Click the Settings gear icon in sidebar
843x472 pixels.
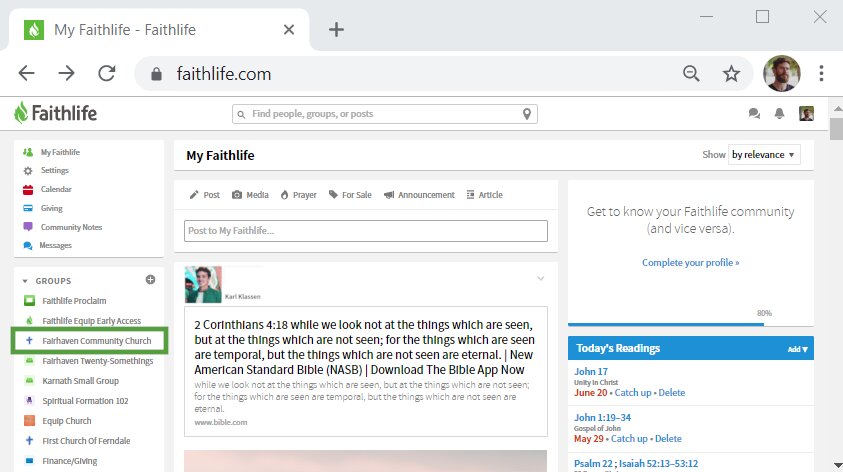coord(28,170)
